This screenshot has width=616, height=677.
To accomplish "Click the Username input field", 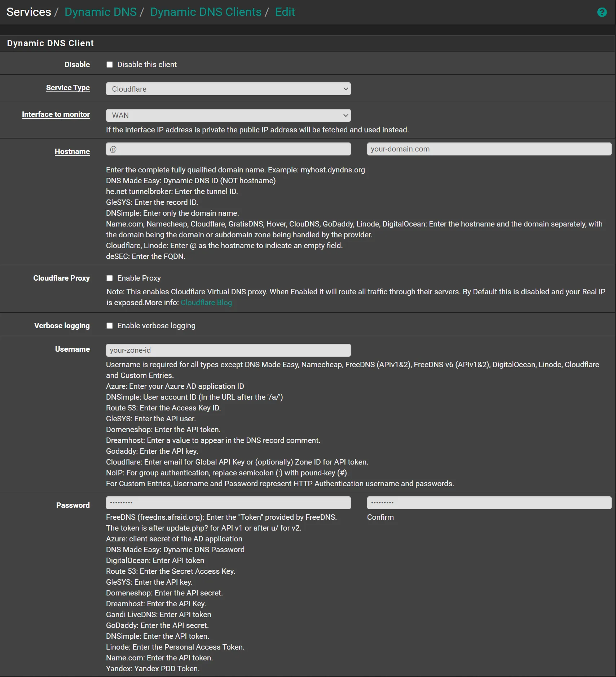I will pyautogui.click(x=228, y=350).
